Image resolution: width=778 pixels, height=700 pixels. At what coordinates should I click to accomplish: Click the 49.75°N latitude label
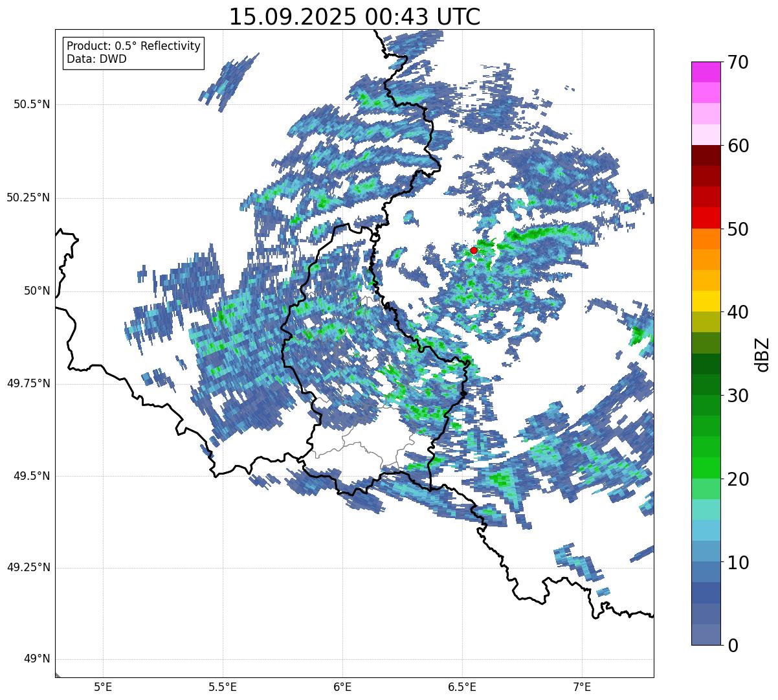click(28, 384)
